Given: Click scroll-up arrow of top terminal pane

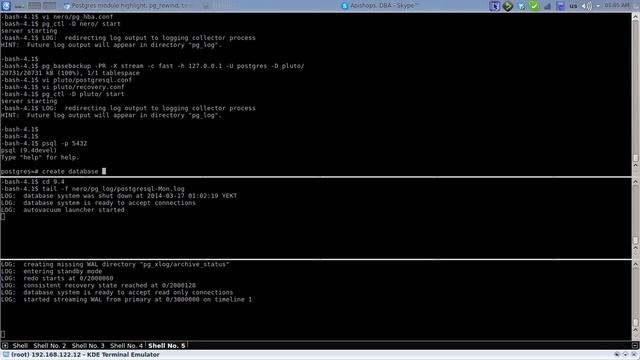Looking at the screenshot, I should [x=636, y=17].
